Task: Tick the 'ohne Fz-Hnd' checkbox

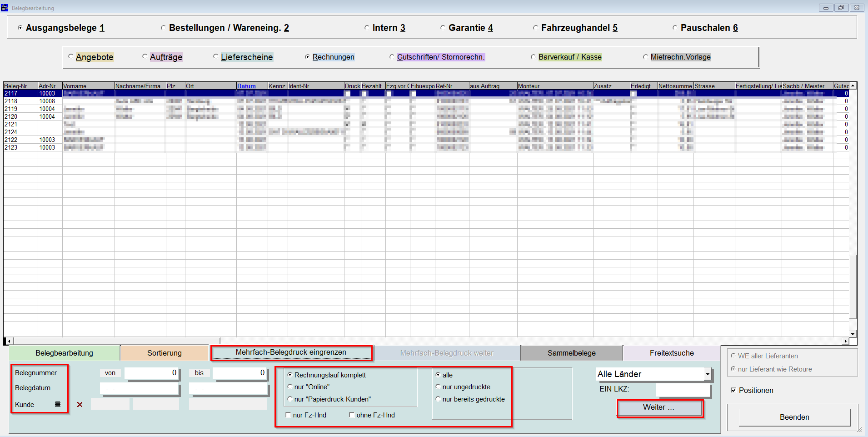Action: tap(352, 415)
